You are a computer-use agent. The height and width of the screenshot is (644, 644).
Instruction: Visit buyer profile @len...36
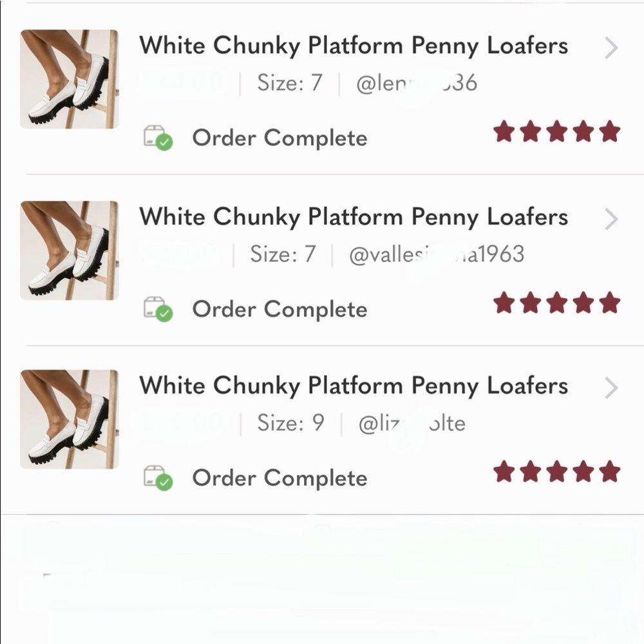click(x=417, y=83)
